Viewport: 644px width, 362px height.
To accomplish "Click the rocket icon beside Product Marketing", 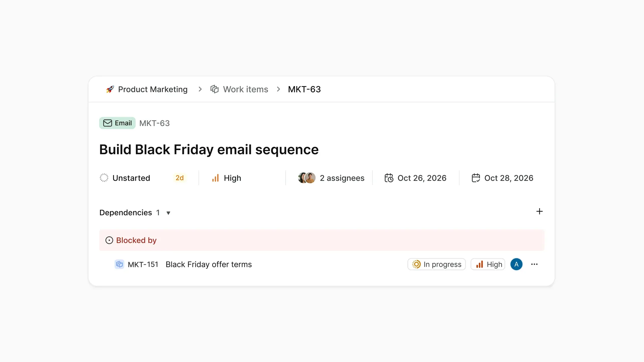I will coord(110,89).
